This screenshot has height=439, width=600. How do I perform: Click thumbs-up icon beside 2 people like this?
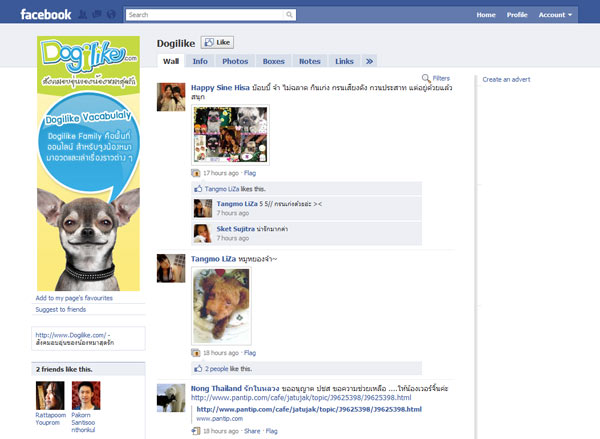coord(198,369)
